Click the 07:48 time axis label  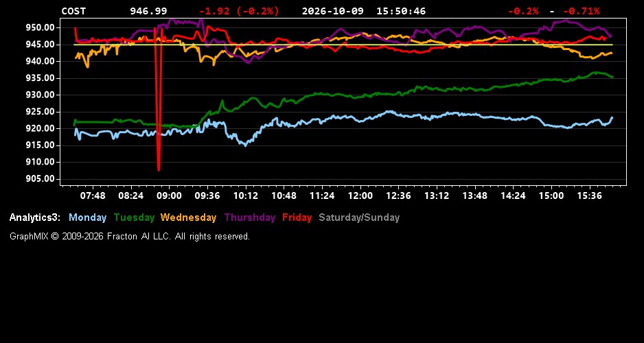(x=93, y=196)
